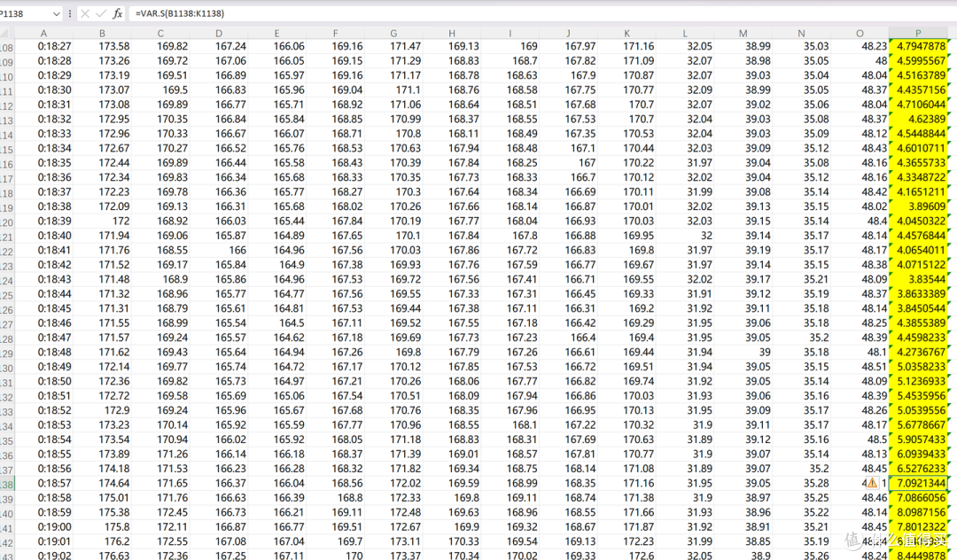Select yellow cell 3.83544
The image size is (957, 560).
pyautogui.click(x=919, y=279)
